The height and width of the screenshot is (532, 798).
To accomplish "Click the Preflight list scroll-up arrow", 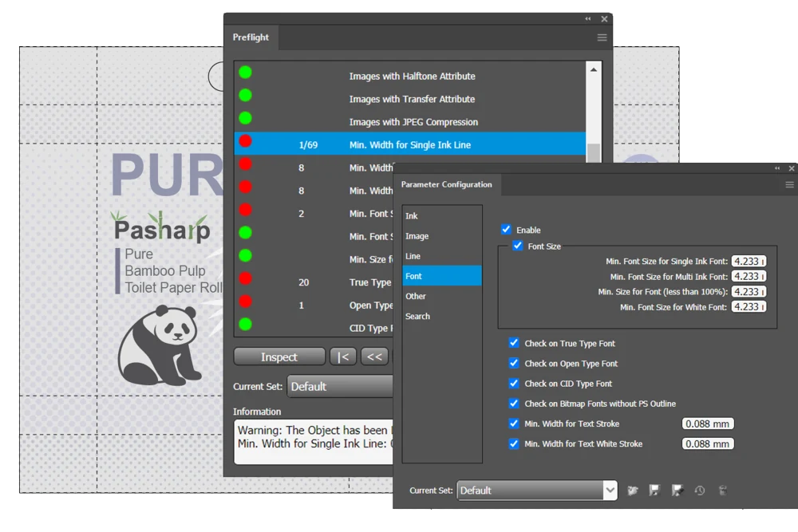I will pos(594,69).
